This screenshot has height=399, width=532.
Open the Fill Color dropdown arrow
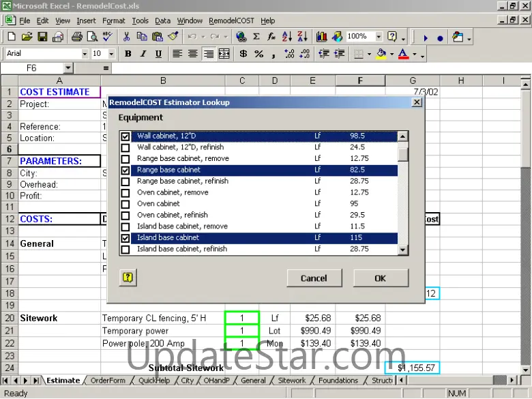point(392,54)
